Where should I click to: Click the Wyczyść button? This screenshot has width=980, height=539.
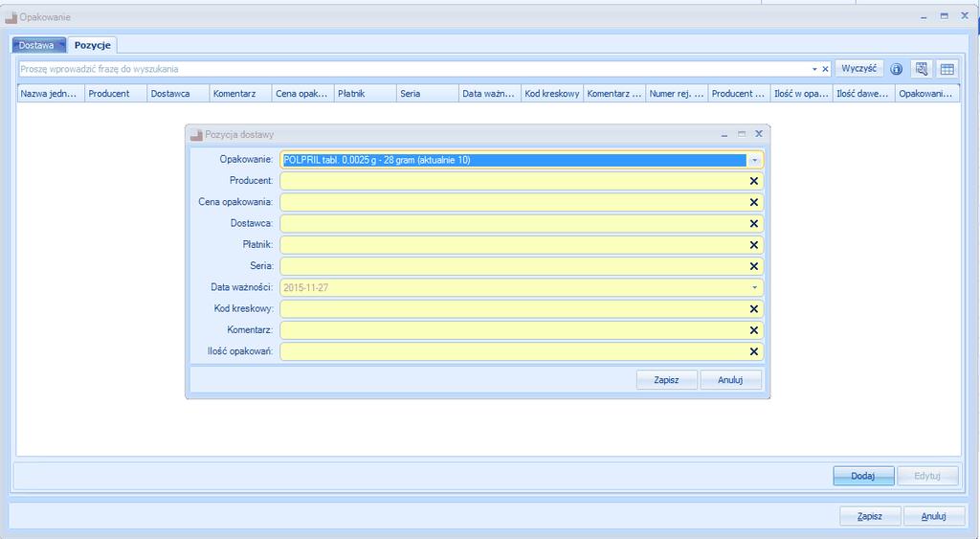coord(858,68)
